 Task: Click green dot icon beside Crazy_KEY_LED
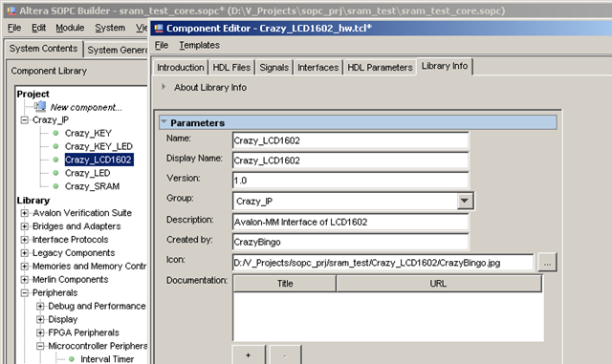coord(55,147)
